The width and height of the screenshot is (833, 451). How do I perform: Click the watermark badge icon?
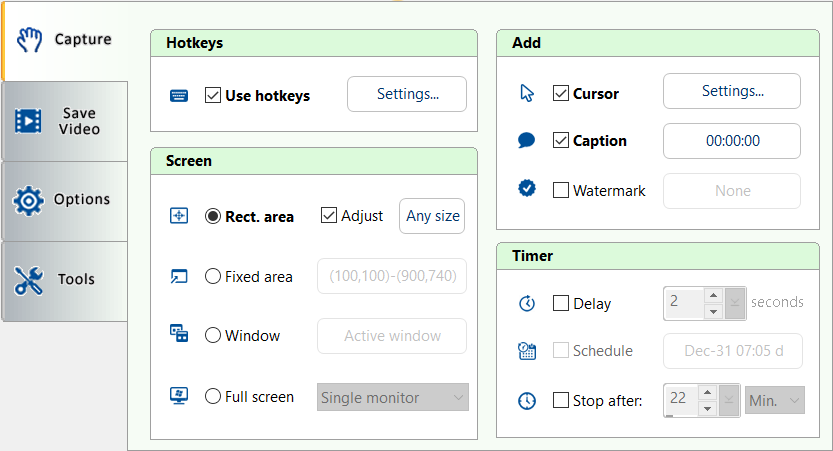pyautogui.click(x=527, y=189)
